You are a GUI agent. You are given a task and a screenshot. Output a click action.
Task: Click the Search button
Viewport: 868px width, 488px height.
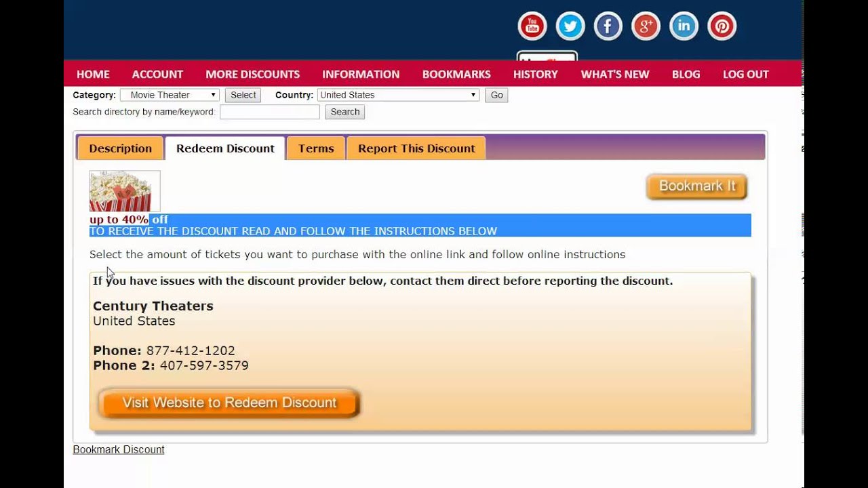pyautogui.click(x=345, y=112)
